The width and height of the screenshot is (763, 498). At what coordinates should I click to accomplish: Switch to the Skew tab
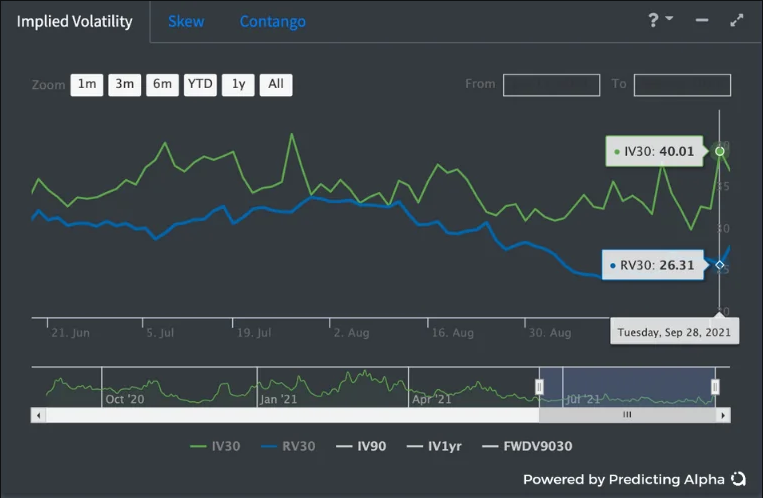[x=186, y=21]
